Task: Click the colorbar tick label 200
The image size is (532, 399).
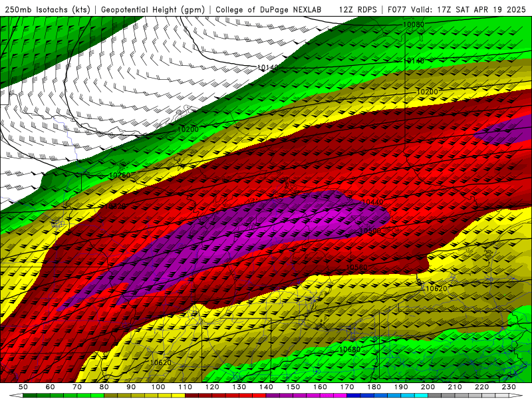Action: tap(428, 387)
